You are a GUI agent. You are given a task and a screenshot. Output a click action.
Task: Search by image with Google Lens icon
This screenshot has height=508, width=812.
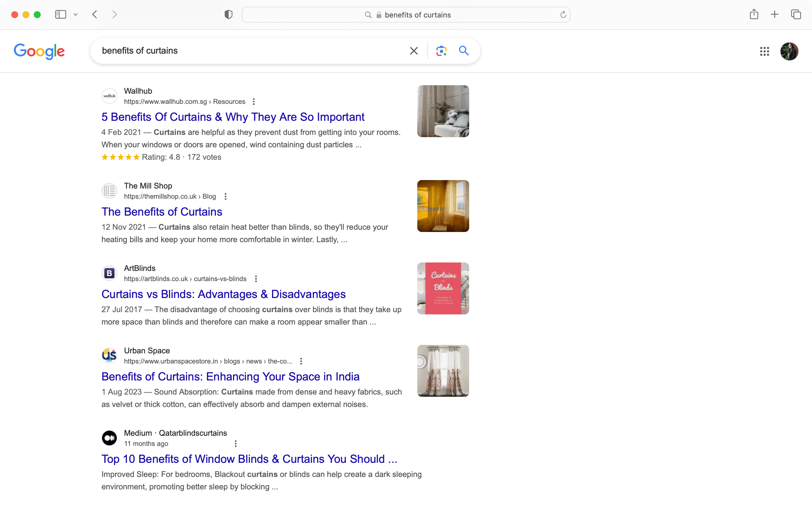(441, 51)
